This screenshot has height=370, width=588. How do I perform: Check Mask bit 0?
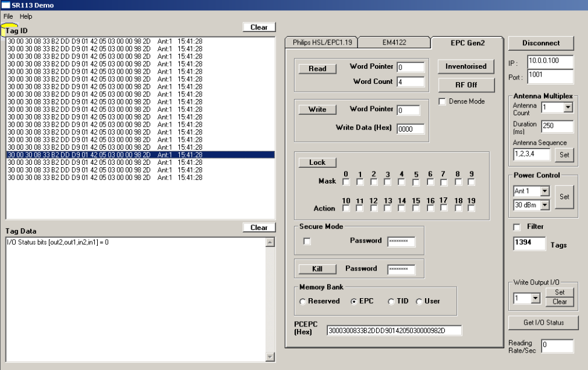click(346, 182)
